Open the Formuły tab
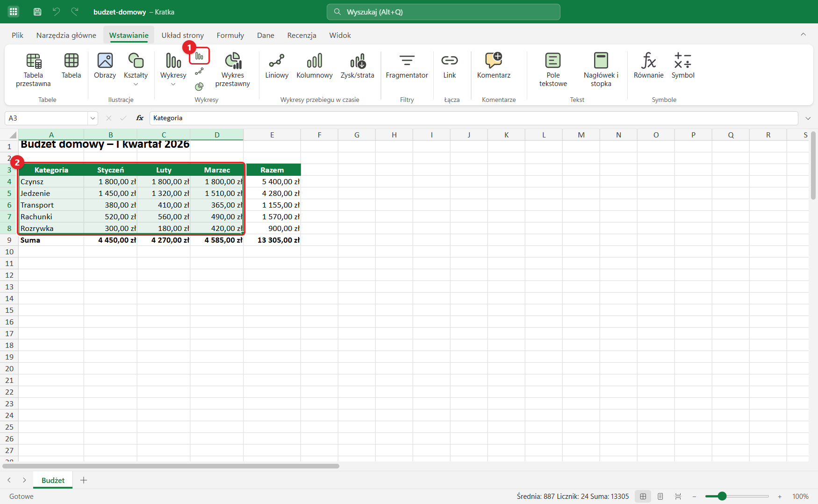The width and height of the screenshot is (818, 504). click(230, 35)
